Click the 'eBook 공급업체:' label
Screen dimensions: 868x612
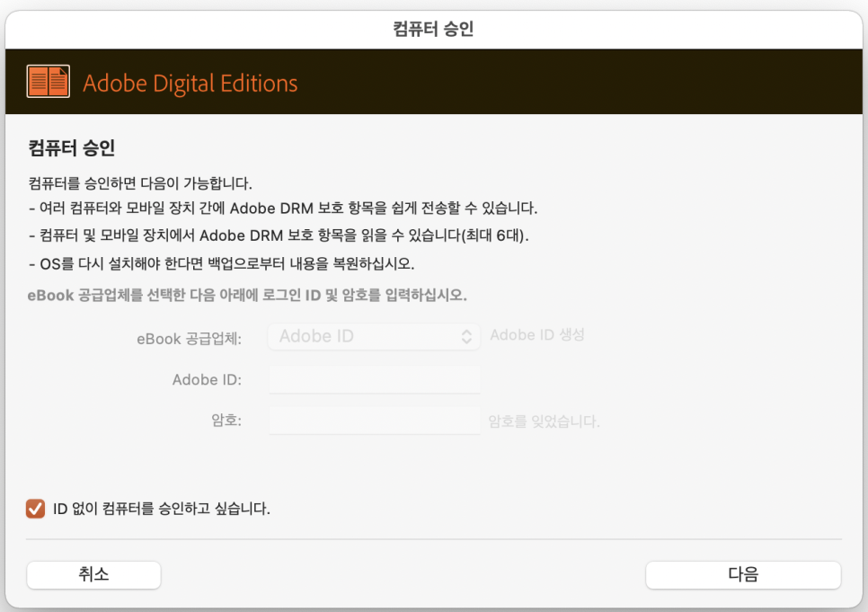click(189, 339)
